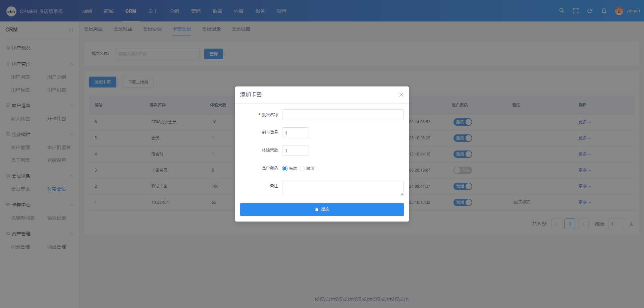Open the 营销 top menu
The width and height of the screenshot is (644, 308).
(x=196, y=11)
